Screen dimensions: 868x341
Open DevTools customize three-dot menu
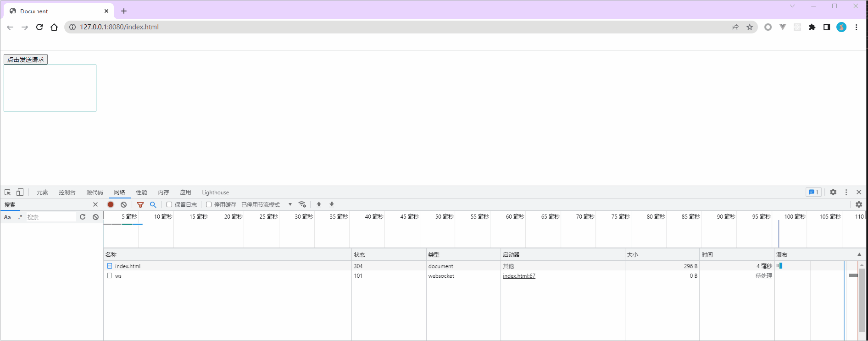point(846,192)
